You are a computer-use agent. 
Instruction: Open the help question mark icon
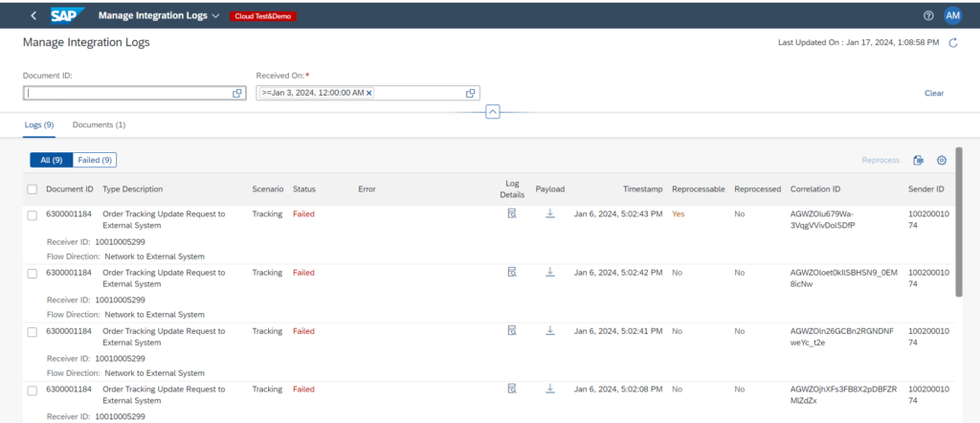click(928, 16)
